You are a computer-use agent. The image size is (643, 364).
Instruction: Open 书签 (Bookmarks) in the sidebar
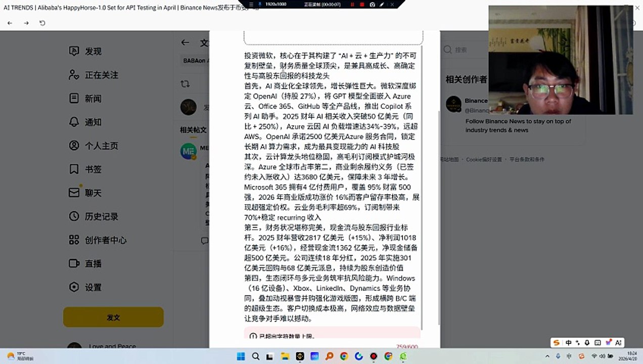[85, 169]
